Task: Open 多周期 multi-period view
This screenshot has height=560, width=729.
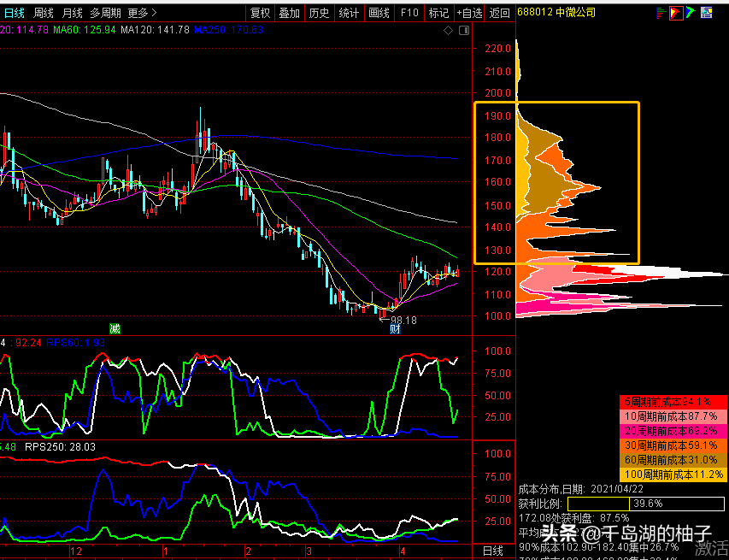Action: tap(105, 13)
